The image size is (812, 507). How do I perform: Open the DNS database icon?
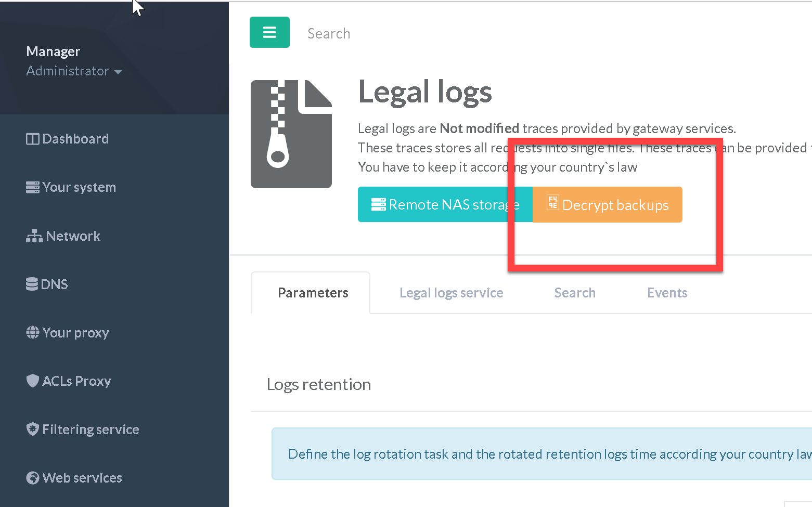coord(32,284)
